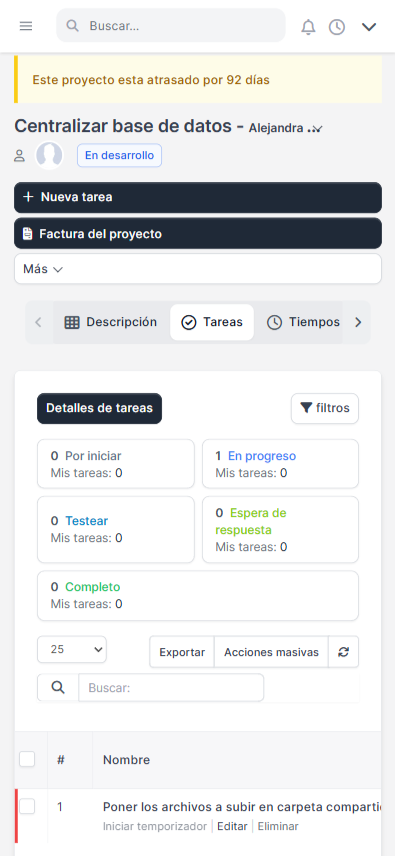Open the hamburger menu icon
Screen dimensions: 395x856
point(26,26)
